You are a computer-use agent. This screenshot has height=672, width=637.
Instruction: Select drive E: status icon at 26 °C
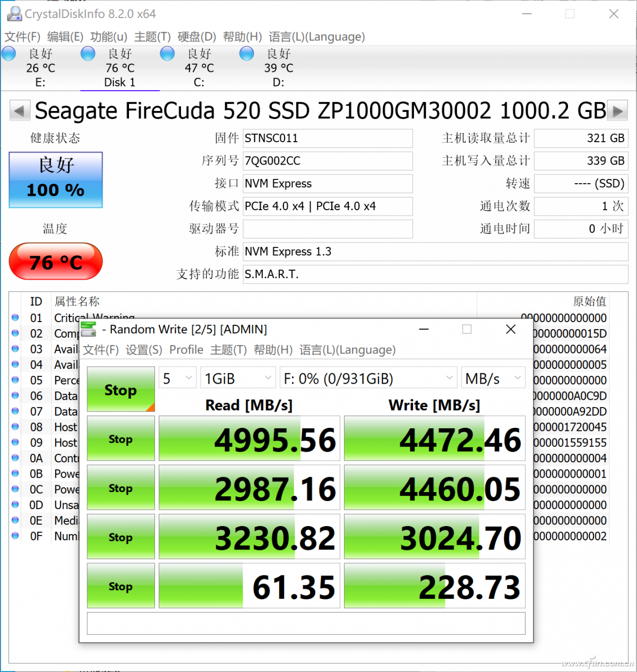tap(9, 54)
